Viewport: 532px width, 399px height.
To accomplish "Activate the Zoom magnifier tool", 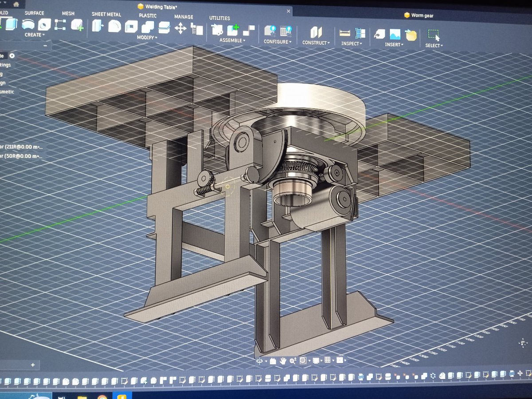I will [x=293, y=361].
